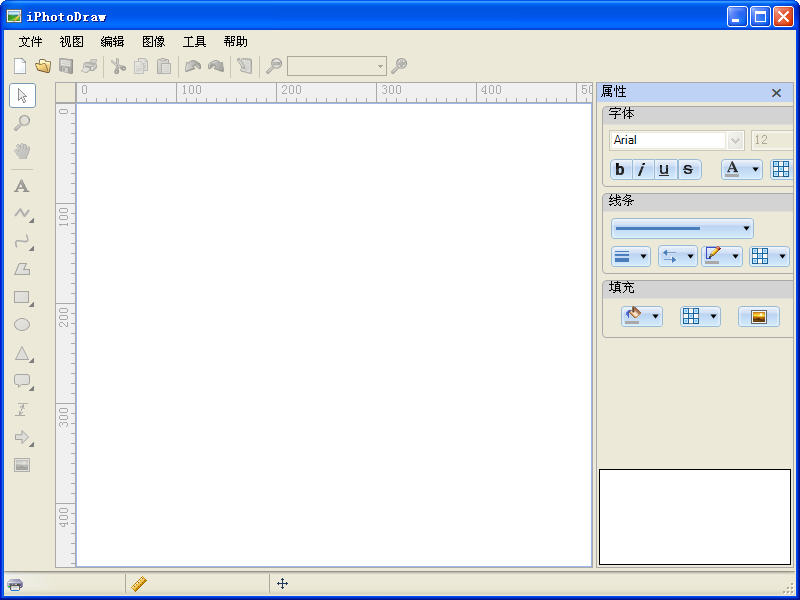
Task: Open a file with the folder icon
Action: pos(43,66)
